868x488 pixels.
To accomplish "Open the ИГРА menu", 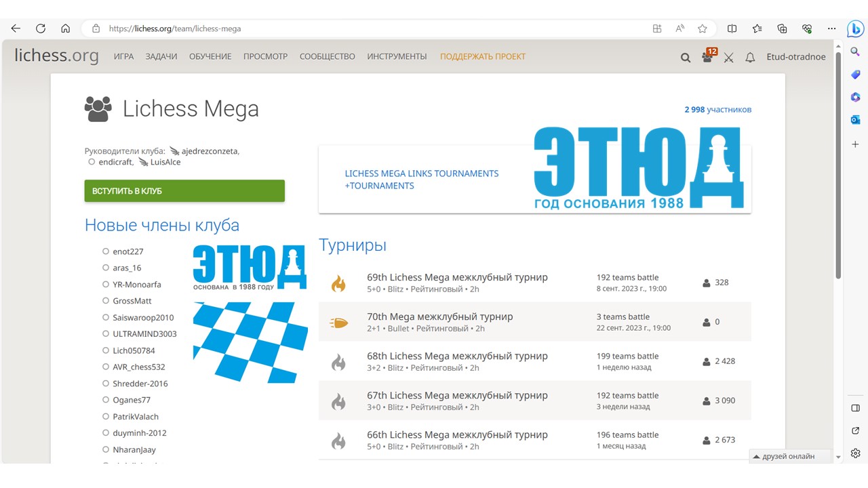I will pyautogui.click(x=123, y=57).
